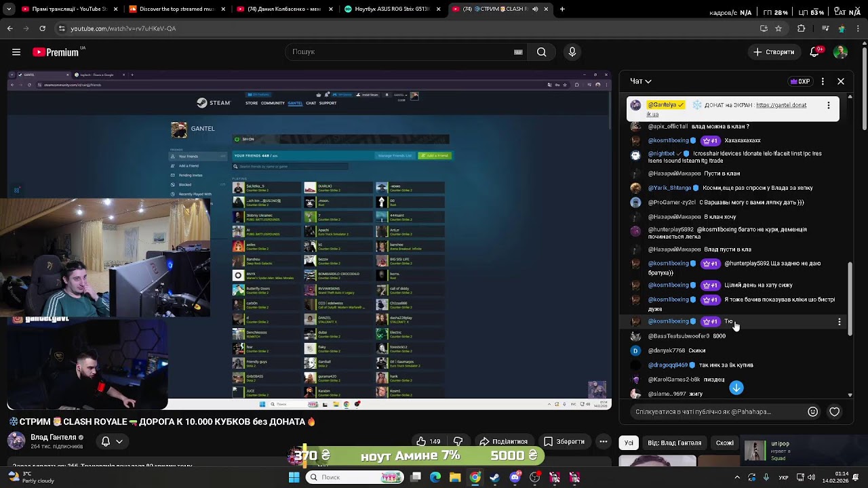This screenshot has width=868, height=488.
Task: Open OBS Studio from the taskbar
Action: pyautogui.click(x=535, y=477)
